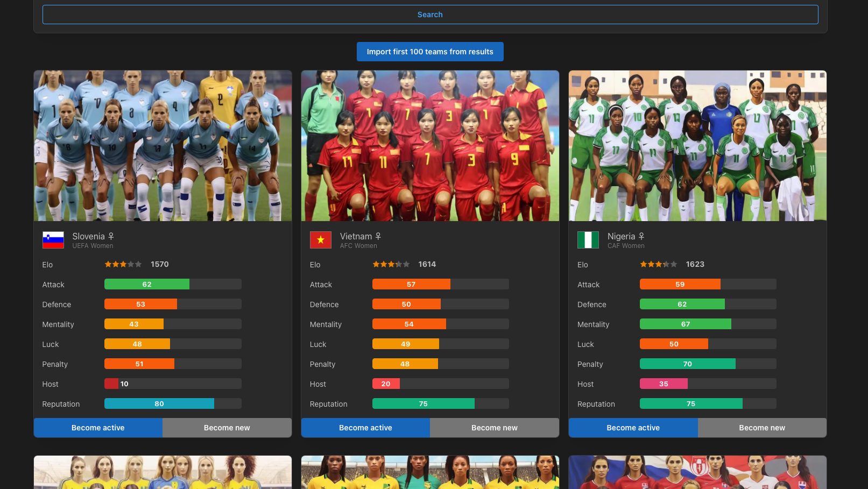Viewport: 868px width, 489px height.
Task: Click the Vietnam team name
Action: pyautogui.click(x=356, y=236)
